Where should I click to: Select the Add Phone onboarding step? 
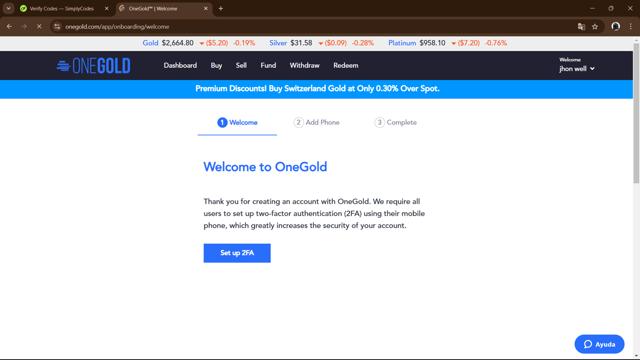[316, 122]
